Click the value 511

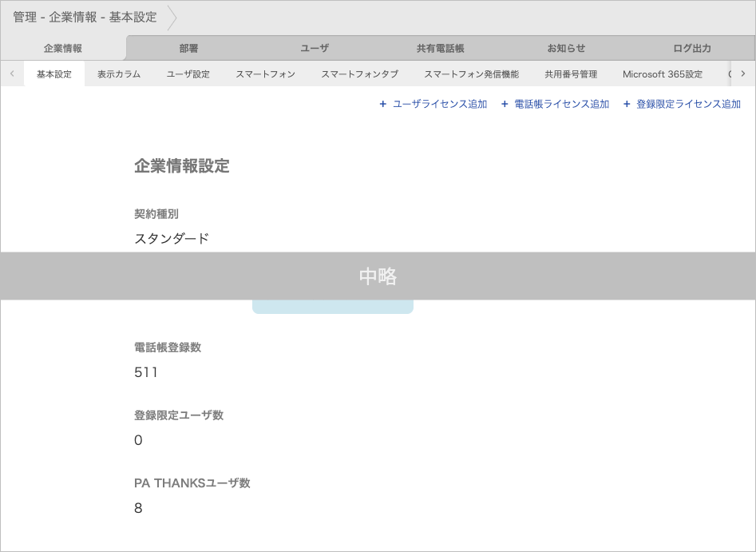(146, 372)
